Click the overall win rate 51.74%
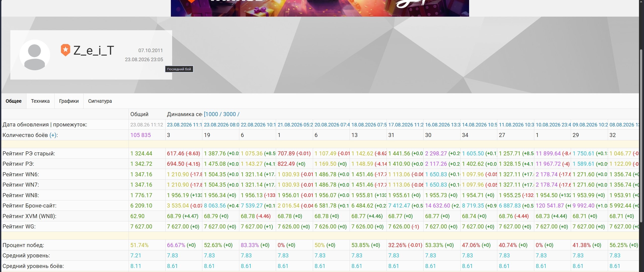 (139, 245)
